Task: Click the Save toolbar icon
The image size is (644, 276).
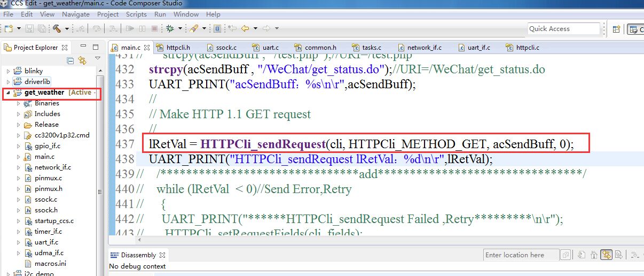Action: pyautogui.click(x=29, y=28)
